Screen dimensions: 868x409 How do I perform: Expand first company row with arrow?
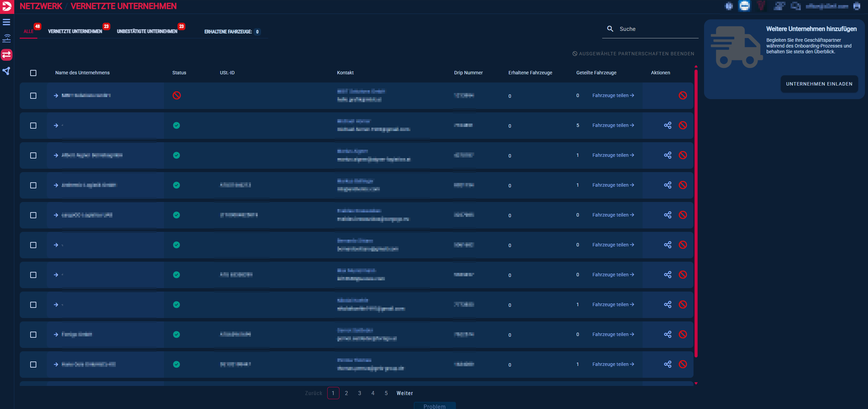(56, 96)
